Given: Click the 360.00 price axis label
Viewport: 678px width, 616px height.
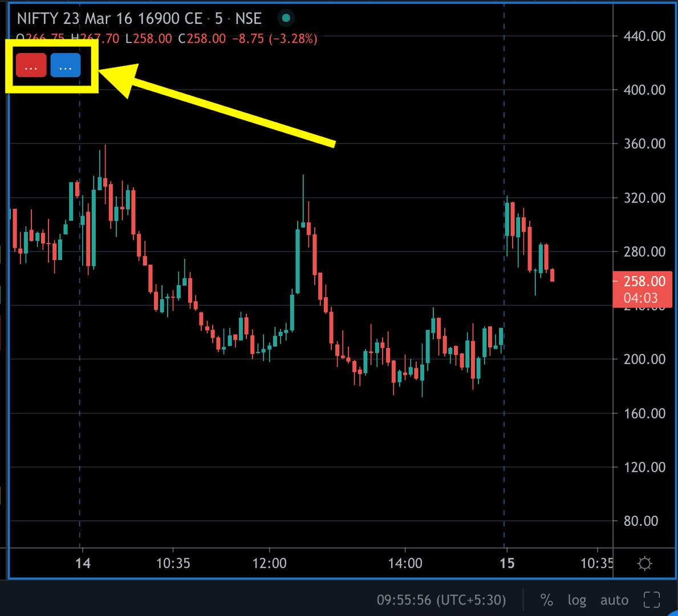Looking at the screenshot, I should [x=644, y=144].
